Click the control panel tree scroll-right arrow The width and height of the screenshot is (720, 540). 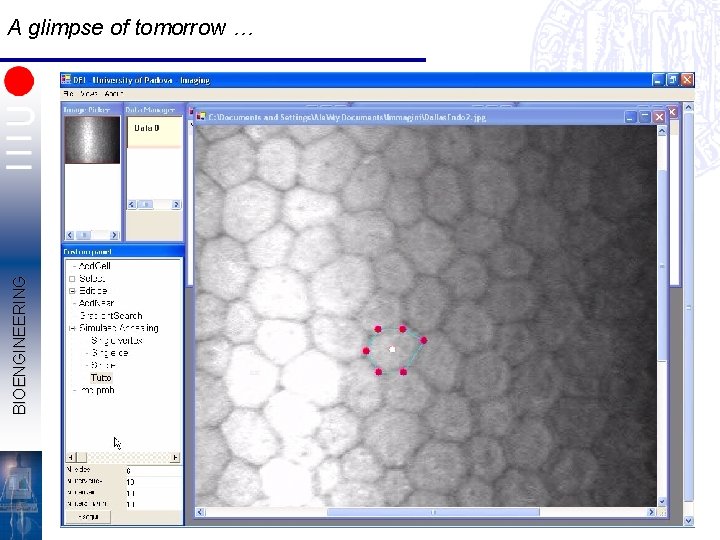(175, 457)
